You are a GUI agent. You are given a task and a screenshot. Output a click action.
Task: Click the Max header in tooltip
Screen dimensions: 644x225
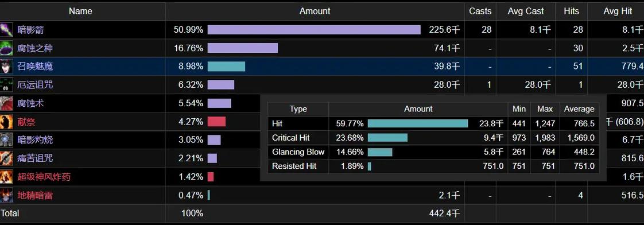[x=545, y=109]
